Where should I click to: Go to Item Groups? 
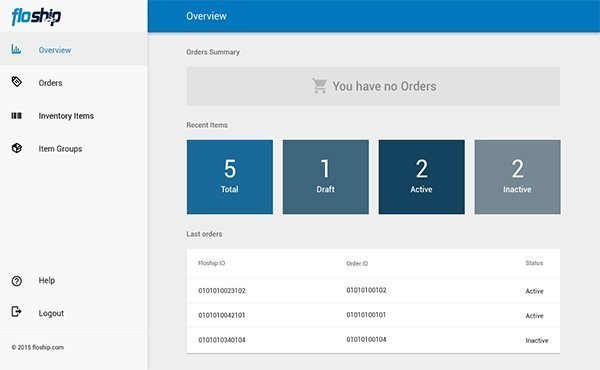point(74,148)
